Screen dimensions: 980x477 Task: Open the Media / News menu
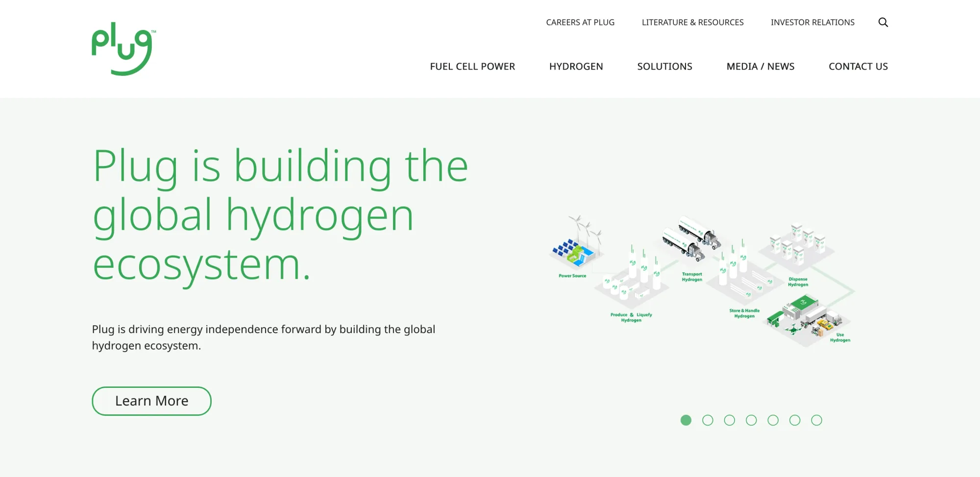pos(760,67)
